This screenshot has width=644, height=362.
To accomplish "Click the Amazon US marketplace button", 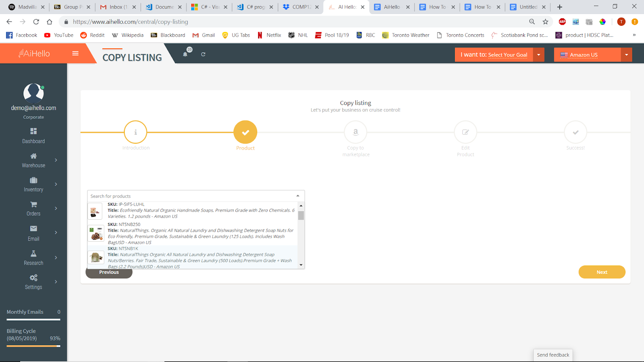I will pyautogui.click(x=587, y=55).
